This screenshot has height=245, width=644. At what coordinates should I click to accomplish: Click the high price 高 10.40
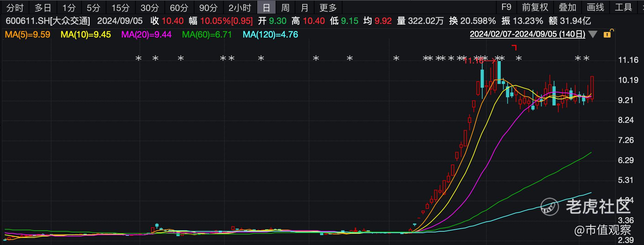click(x=308, y=21)
